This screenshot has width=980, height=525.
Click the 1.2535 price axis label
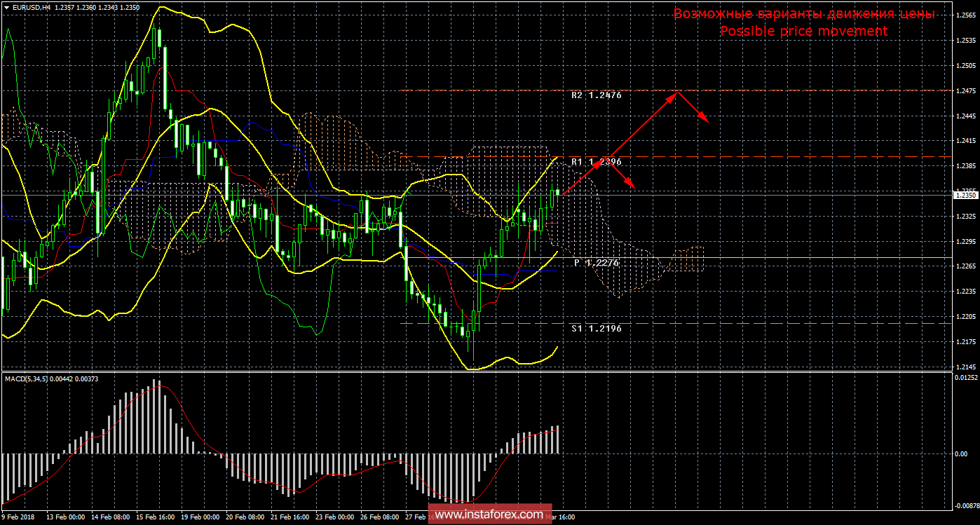[965, 40]
